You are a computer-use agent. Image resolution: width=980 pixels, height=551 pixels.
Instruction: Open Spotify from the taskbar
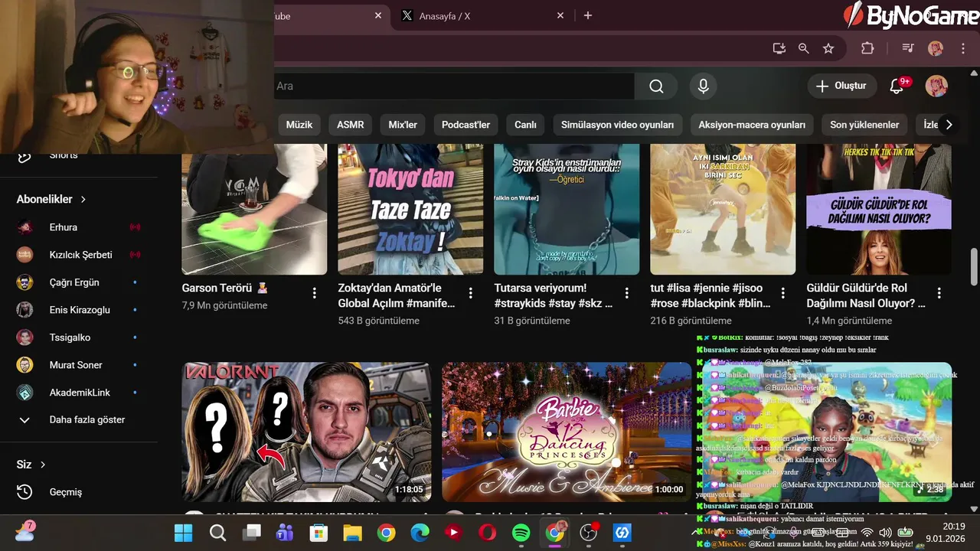[521, 533]
